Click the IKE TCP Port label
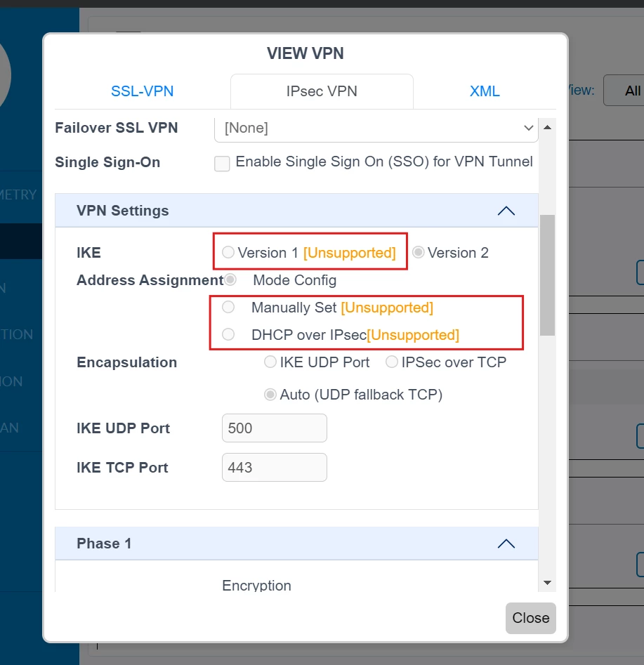 tap(122, 468)
